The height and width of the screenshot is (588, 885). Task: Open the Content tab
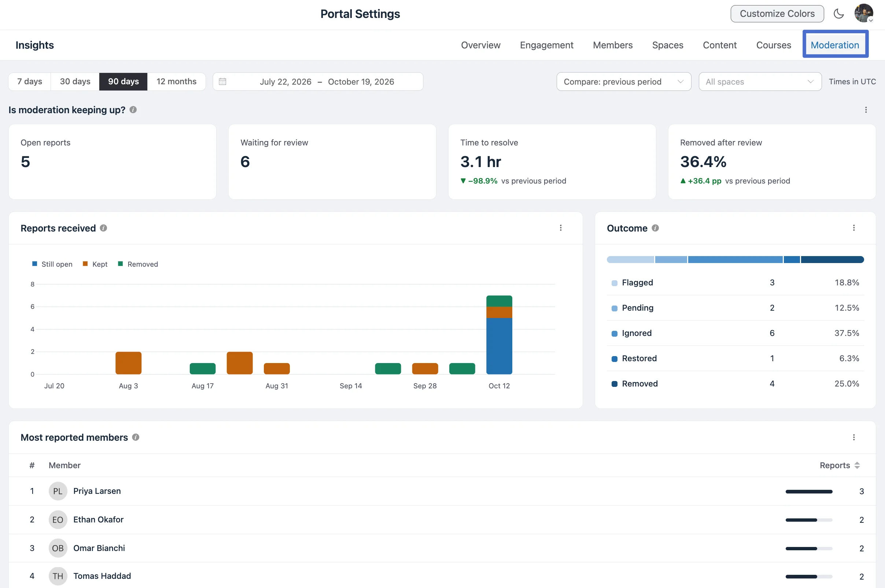(720, 45)
